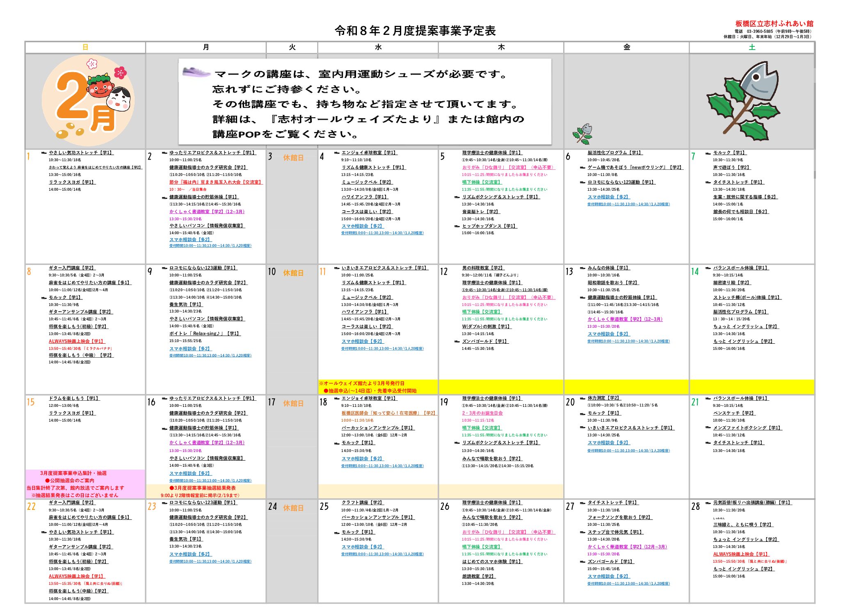868x614 pixels.
Task: Click the 休館日 label on day 10
Action: coord(293,273)
